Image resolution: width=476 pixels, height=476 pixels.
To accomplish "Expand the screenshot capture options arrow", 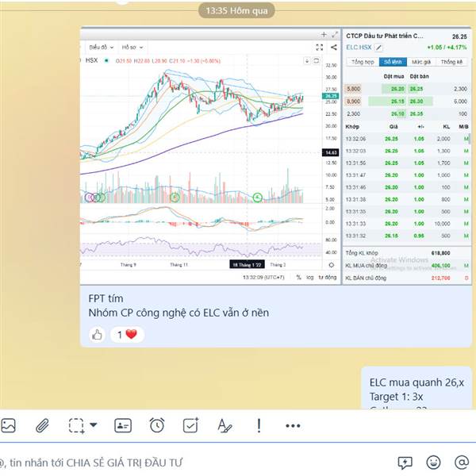I will click(94, 424).
